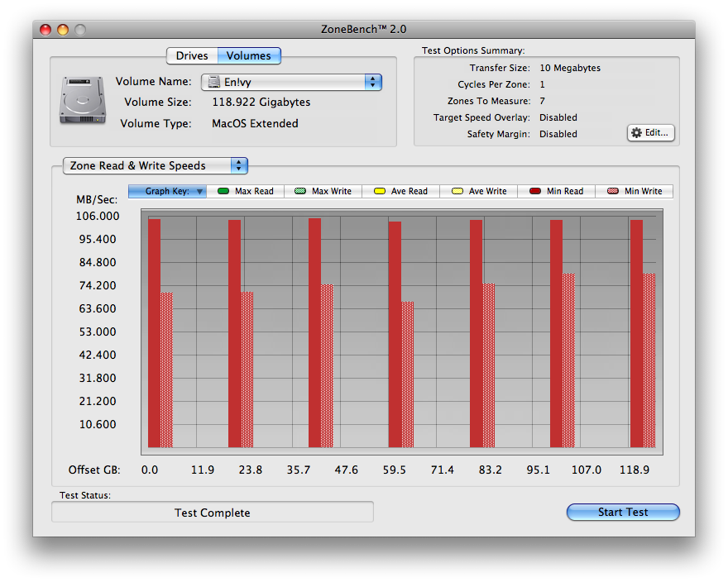Click the Start Test button
728x582 pixels.
click(623, 512)
